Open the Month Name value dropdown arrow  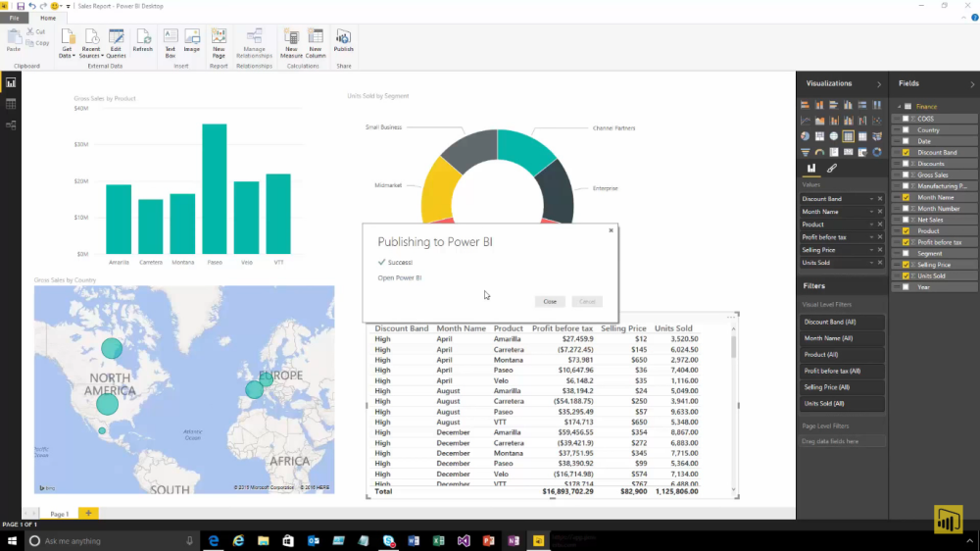(x=871, y=212)
